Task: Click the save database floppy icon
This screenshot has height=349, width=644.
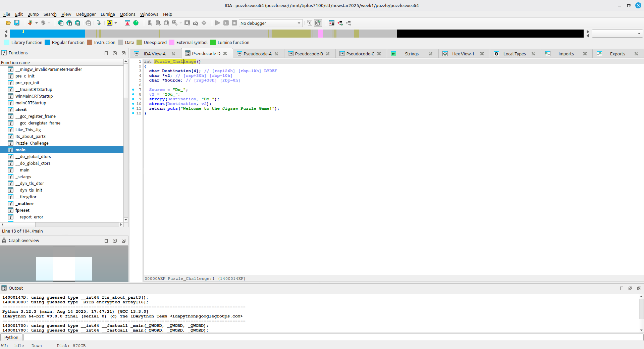Action: (17, 23)
